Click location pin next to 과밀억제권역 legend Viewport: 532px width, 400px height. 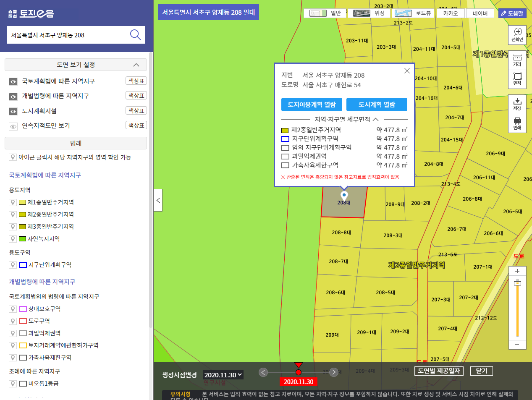[13, 333]
